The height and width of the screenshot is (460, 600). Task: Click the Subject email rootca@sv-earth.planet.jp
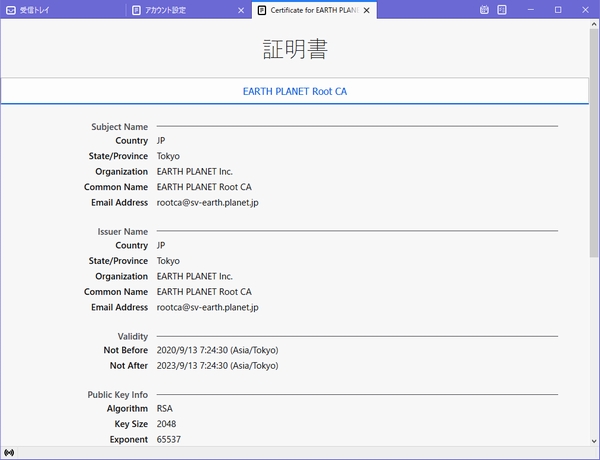(207, 202)
